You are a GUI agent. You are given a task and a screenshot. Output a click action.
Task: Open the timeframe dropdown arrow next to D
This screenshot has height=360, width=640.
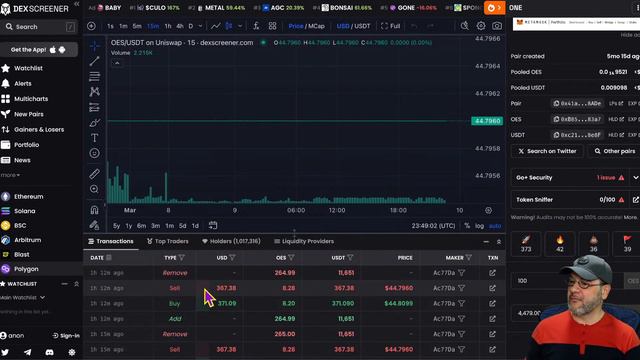(x=200, y=26)
